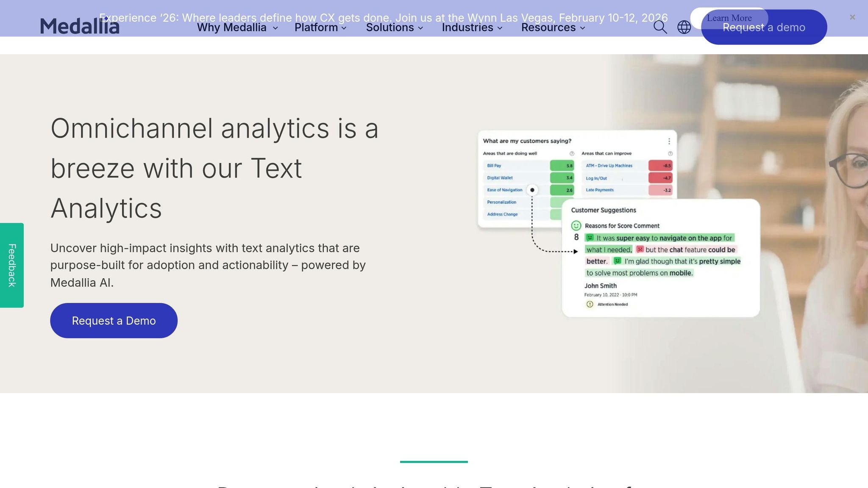Click the globe language selector icon

coord(684,27)
